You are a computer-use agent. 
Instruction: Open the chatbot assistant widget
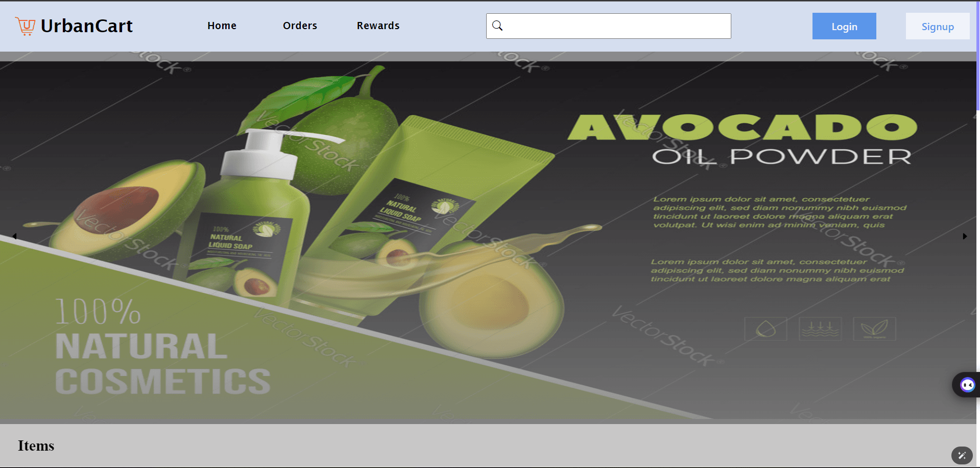pyautogui.click(x=967, y=385)
